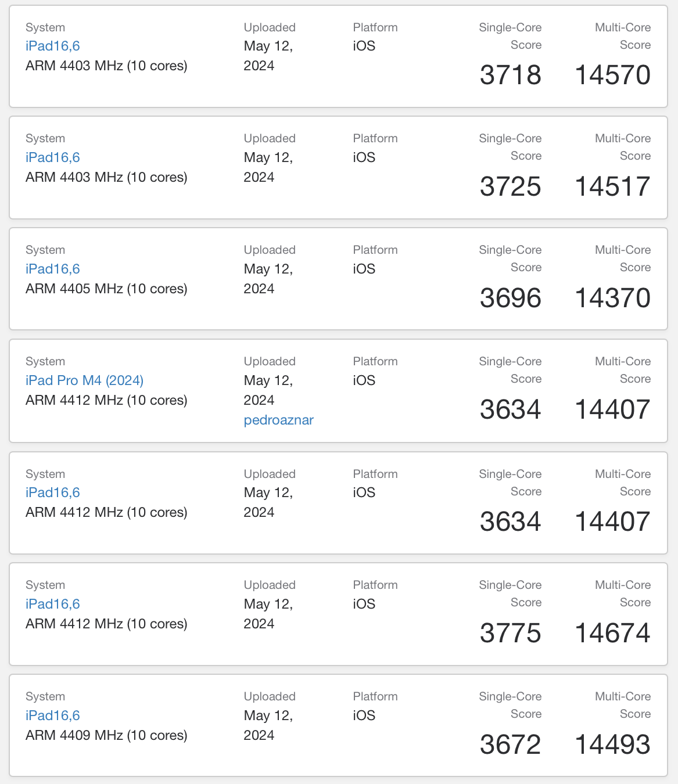The image size is (678, 784).
Task: Click the ARM 4409 MHz (10 cores) text
Action: pyautogui.click(x=106, y=735)
